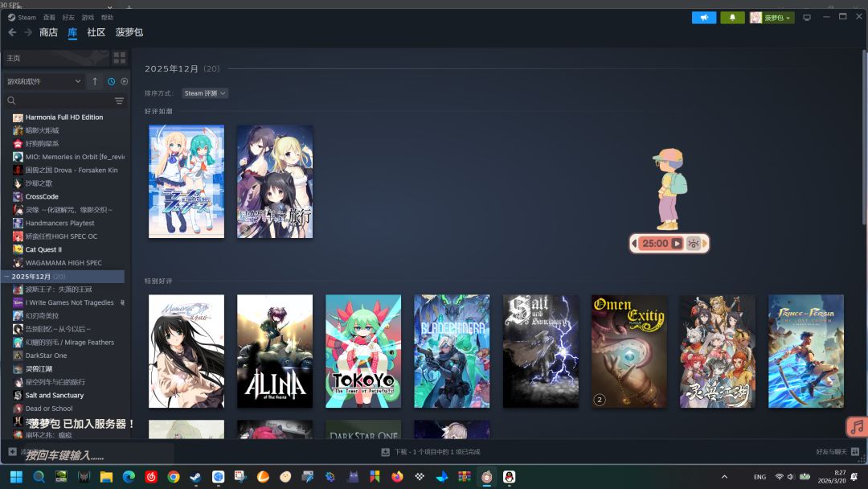
Task: Select Harmonia Full HD Edition in the list
Action: pos(63,117)
